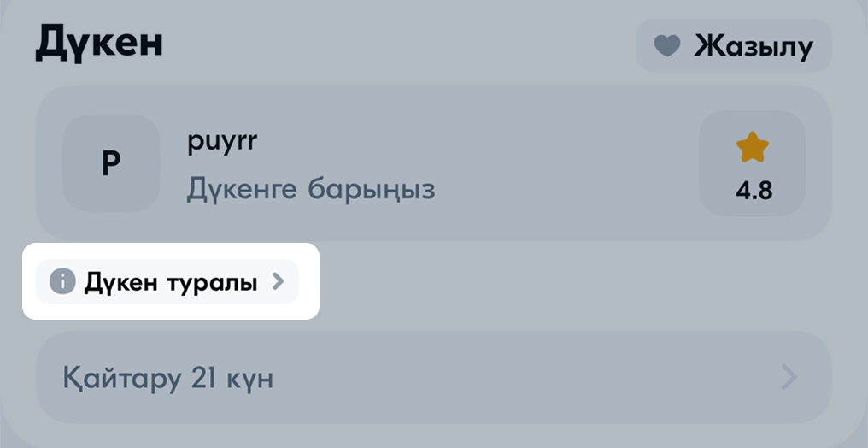This screenshot has height=448, width=868.
Task: Click the heart icon beside Жазылу
Action: pos(667,46)
